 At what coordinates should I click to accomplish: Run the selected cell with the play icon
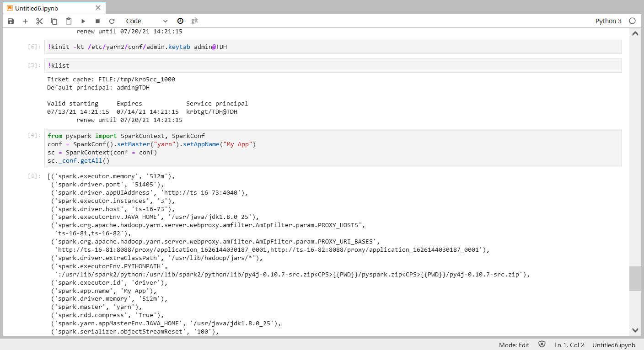(83, 21)
